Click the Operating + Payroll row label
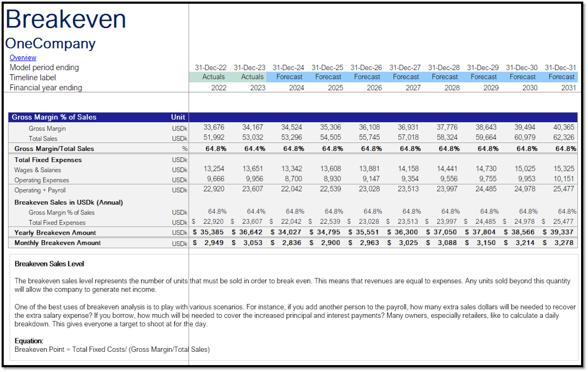This screenshot has height=372, width=588. click(x=40, y=191)
